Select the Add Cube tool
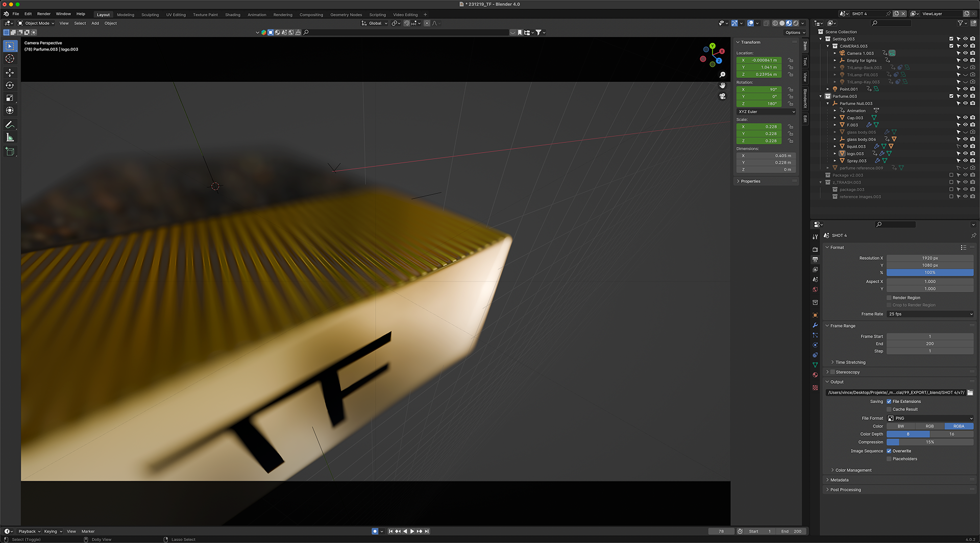The width and height of the screenshot is (980, 543). coord(10,152)
